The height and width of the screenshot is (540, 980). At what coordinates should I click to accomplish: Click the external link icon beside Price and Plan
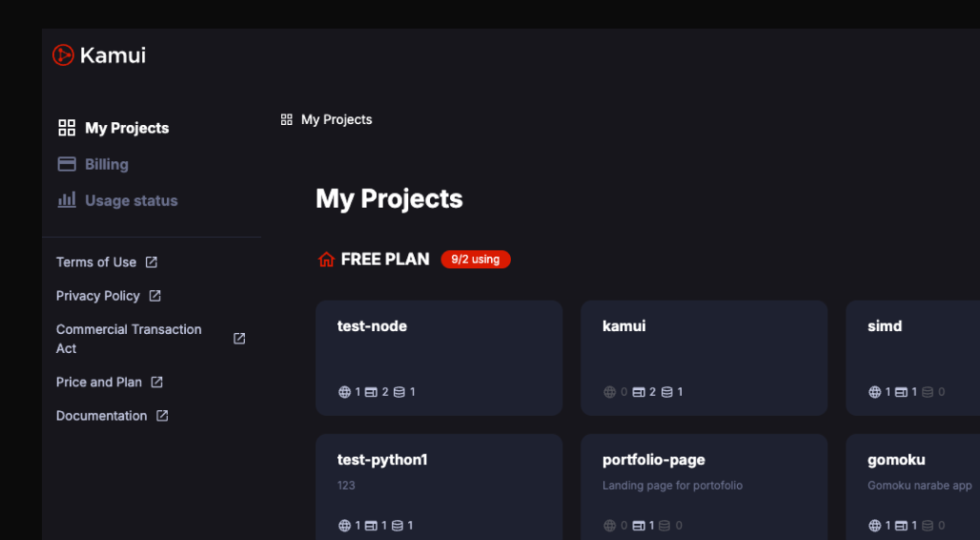coord(157,382)
